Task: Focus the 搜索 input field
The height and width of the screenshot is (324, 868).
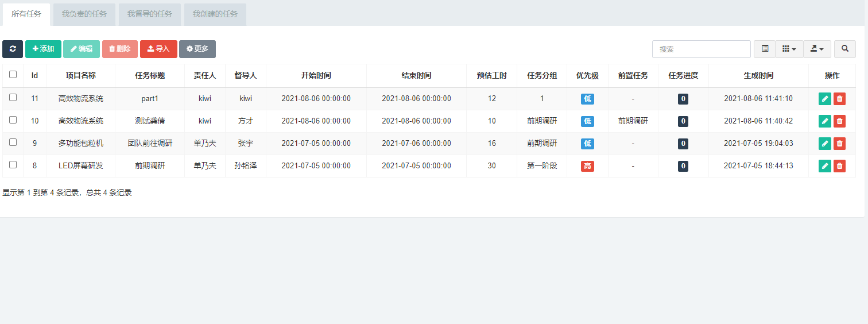Action: click(702, 49)
